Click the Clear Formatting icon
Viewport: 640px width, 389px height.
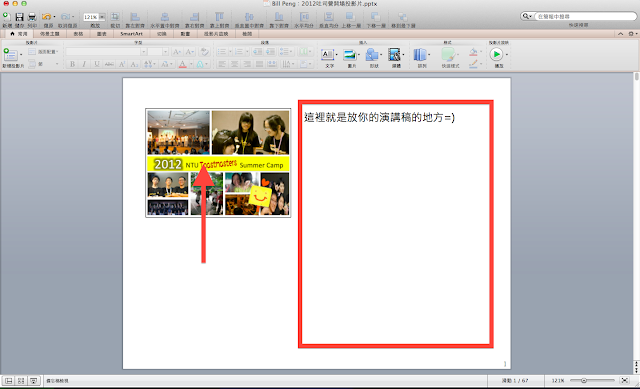point(204,52)
